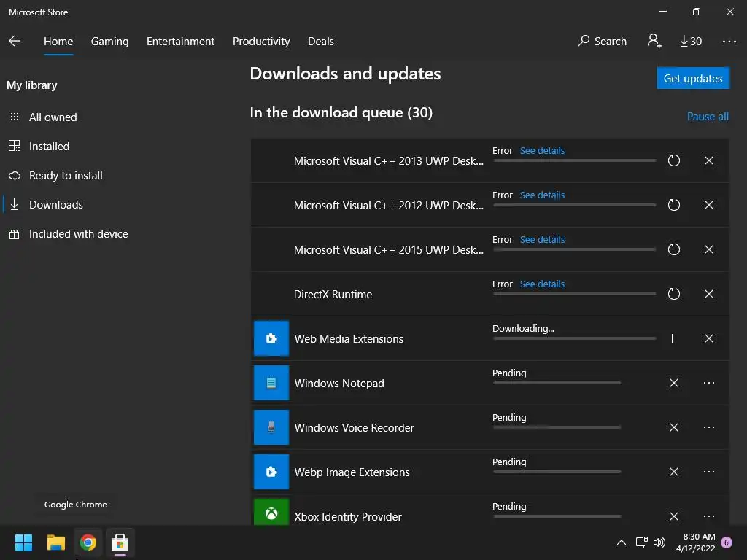The height and width of the screenshot is (560, 747).
Task: Select Downloads in My library
Action: (x=46, y=205)
